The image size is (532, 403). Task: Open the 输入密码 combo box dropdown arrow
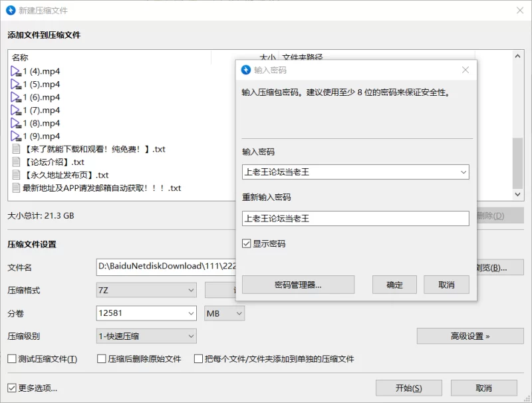coord(464,172)
